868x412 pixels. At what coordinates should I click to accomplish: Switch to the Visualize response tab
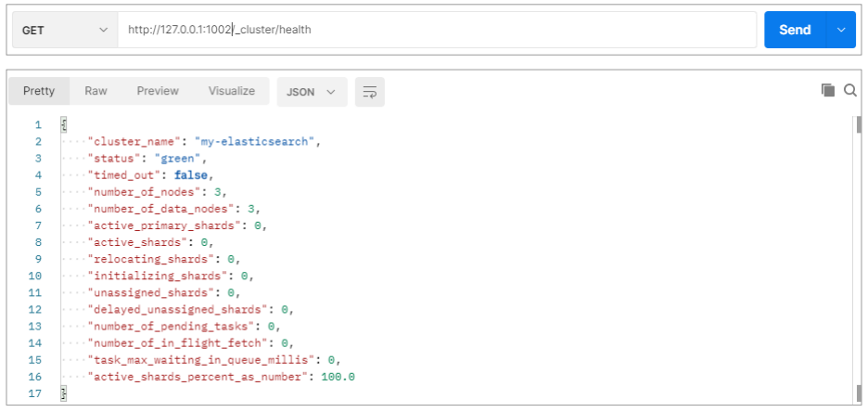point(232,91)
